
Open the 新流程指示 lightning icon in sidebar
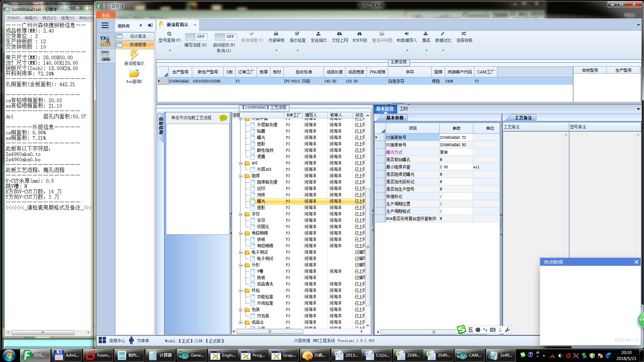[x=134, y=55]
